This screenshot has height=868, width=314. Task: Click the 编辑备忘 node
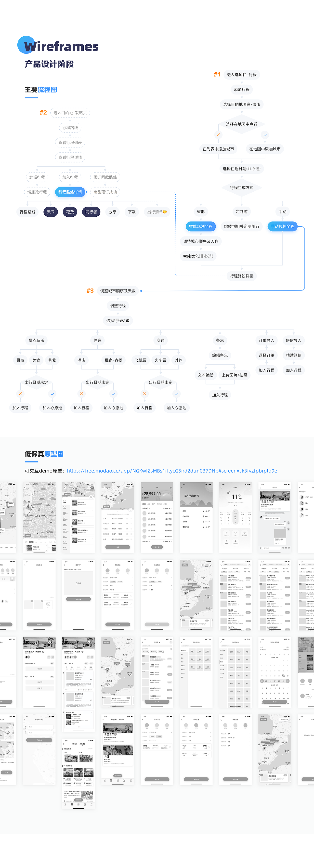click(x=220, y=355)
